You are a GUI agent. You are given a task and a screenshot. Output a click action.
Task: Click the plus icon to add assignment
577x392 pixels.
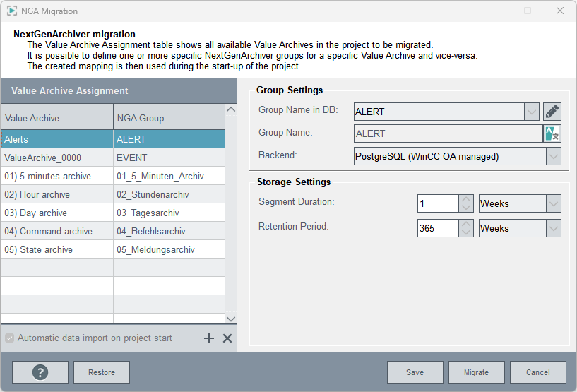click(209, 338)
